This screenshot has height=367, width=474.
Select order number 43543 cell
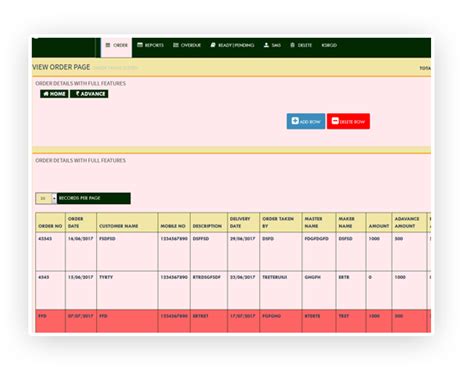(x=50, y=252)
